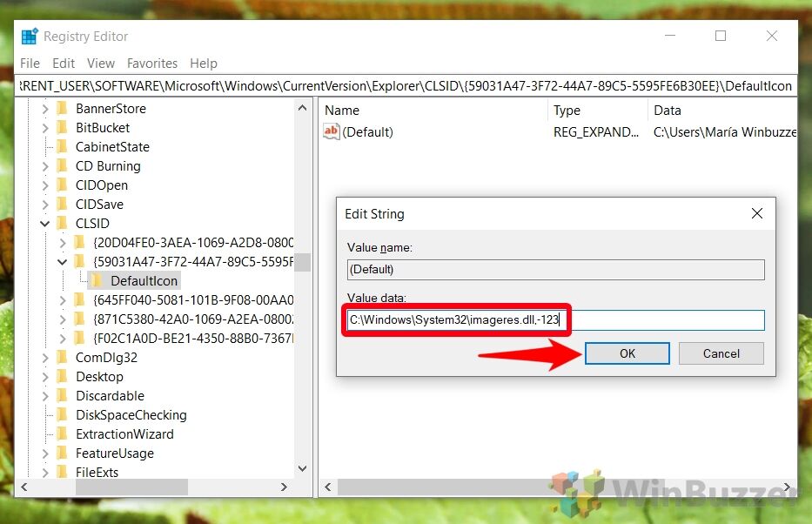Click the Value name field showing (Default)

pos(555,270)
